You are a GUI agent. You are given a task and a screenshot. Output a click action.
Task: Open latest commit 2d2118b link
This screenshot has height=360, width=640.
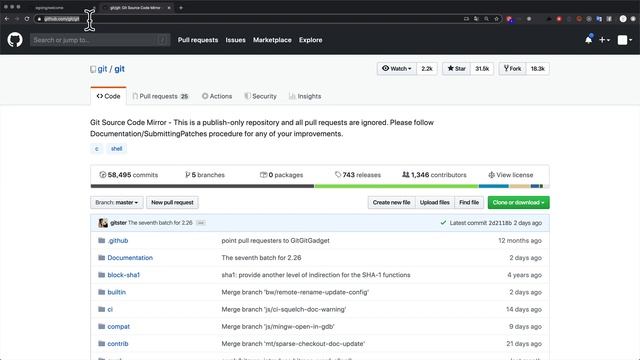pos(500,223)
